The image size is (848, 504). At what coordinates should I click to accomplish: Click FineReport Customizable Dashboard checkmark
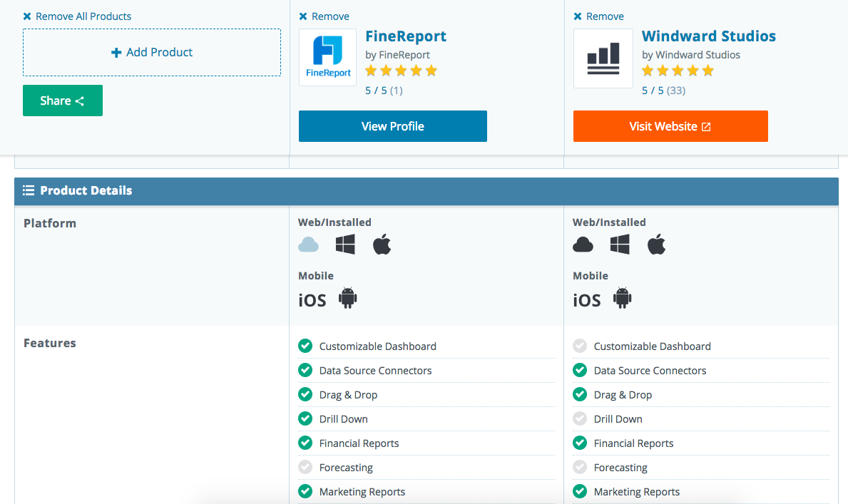[305, 346]
